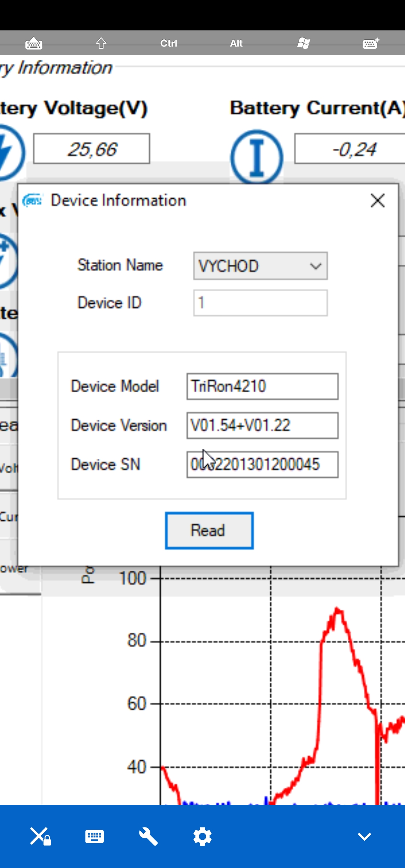
Task: Click the 'Device ID' label
Action: coord(109,303)
